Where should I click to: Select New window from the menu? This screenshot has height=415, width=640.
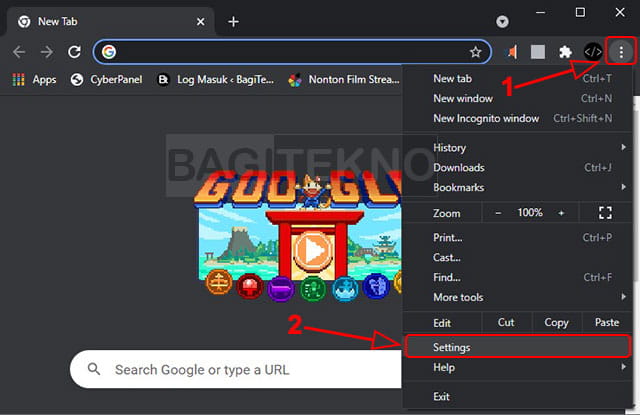point(517,98)
